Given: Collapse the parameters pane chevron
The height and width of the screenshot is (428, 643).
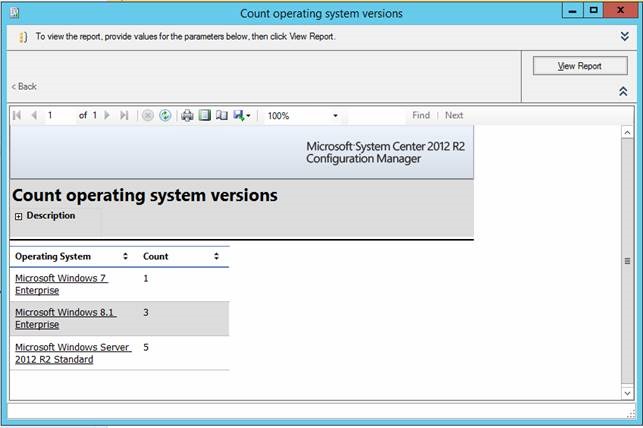Looking at the screenshot, I should pos(623,91).
